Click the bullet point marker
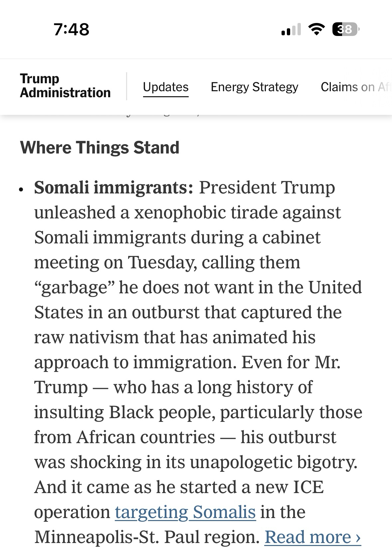 coord(22,190)
